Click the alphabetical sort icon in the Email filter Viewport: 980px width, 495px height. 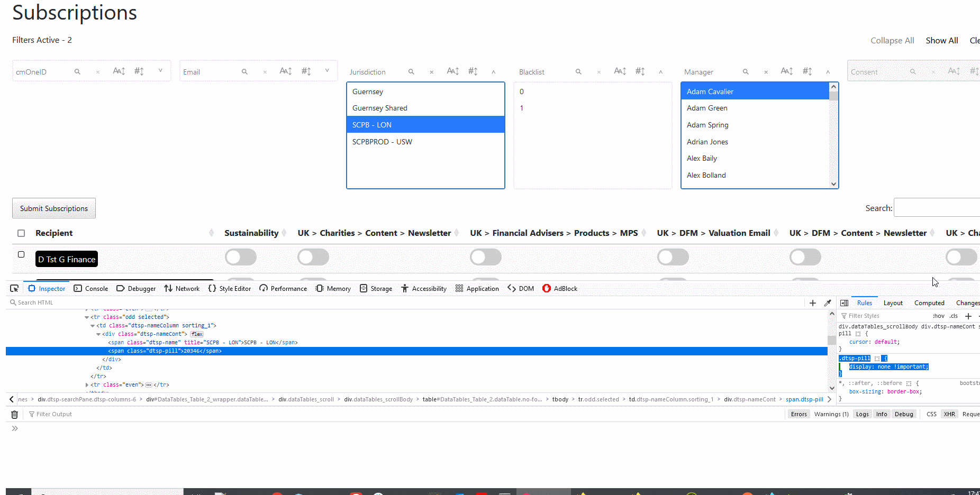tap(285, 70)
